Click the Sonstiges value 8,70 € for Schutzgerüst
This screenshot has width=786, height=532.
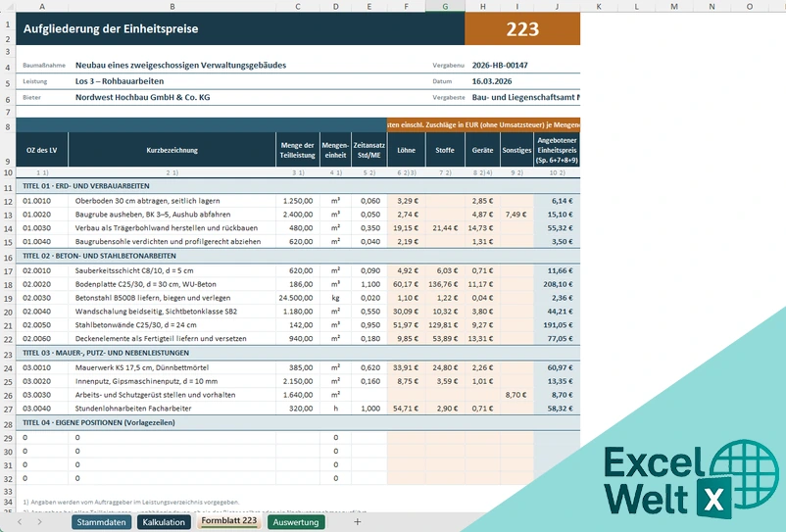coord(516,395)
